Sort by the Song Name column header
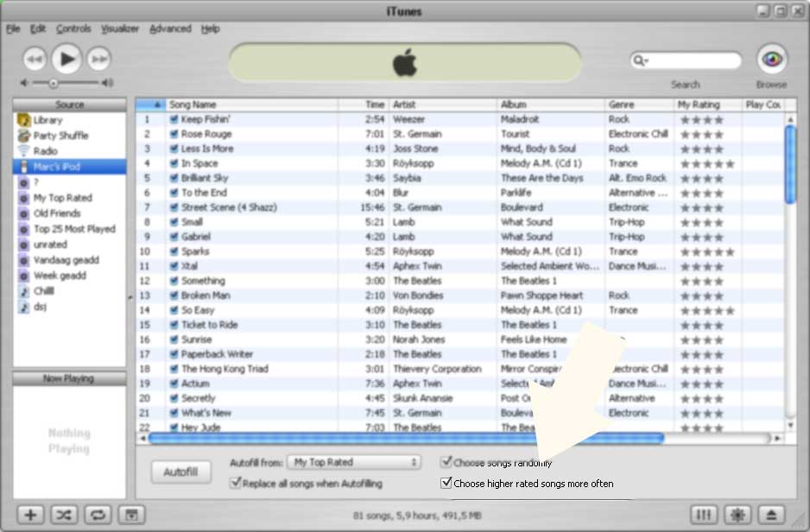The width and height of the screenshot is (810, 532). point(251,104)
